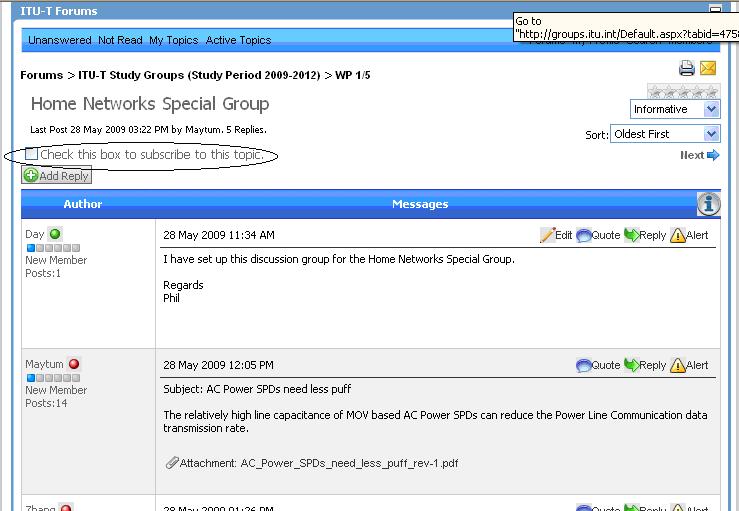This screenshot has width=739, height=511.
Task: Click author name Maytum
Action: (x=44, y=364)
